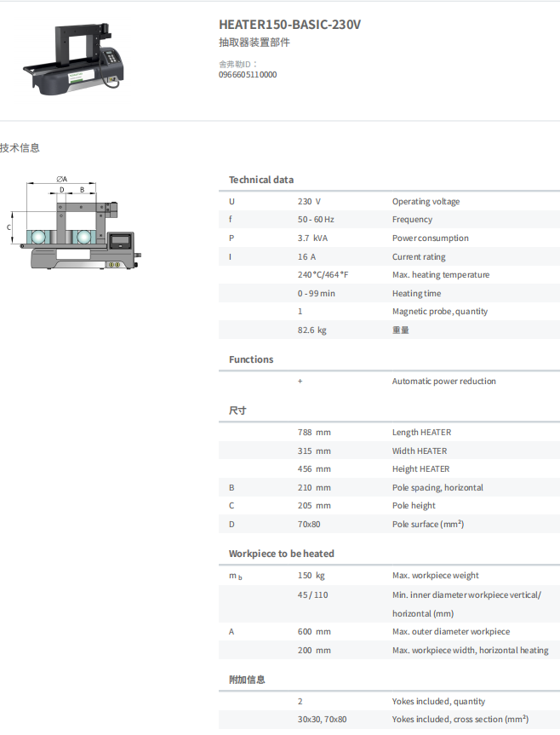The image size is (560, 735).
Task: Click the Max. workpiece weight label
Action: tap(436, 575)
